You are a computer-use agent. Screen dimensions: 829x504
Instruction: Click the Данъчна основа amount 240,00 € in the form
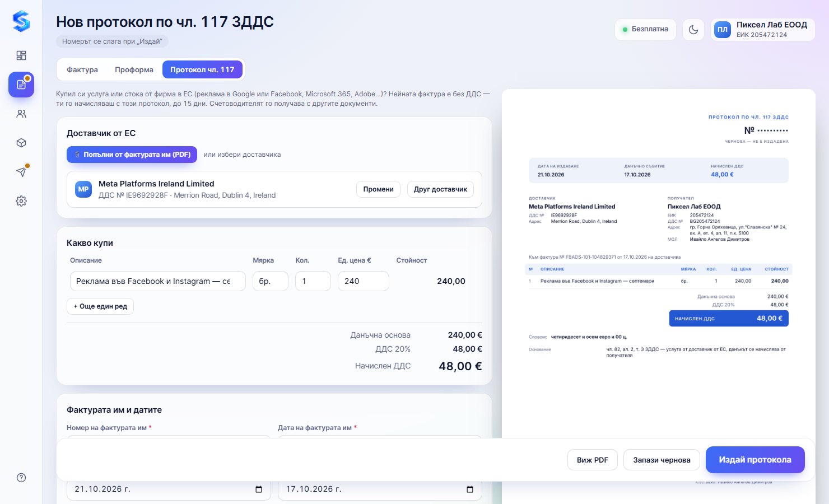click(465, 335)
